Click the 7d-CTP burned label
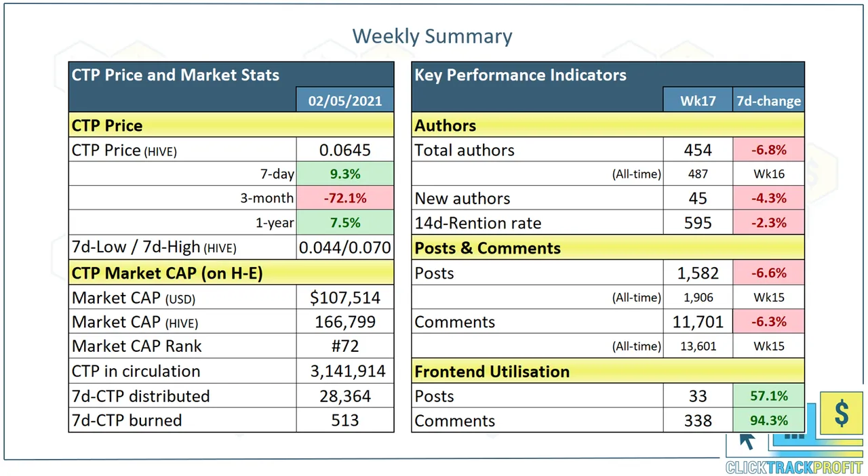The width and height of the screenshot is (868, 476). coord(127,420)
